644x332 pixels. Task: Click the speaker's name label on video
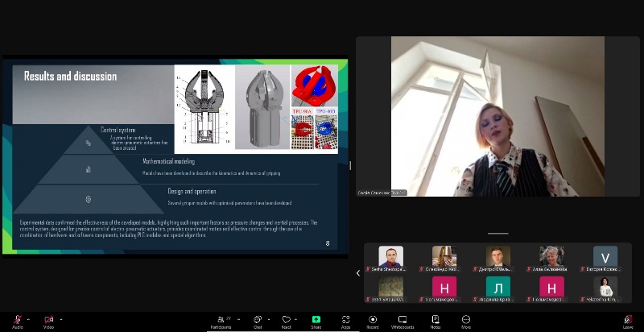(382, 193)
